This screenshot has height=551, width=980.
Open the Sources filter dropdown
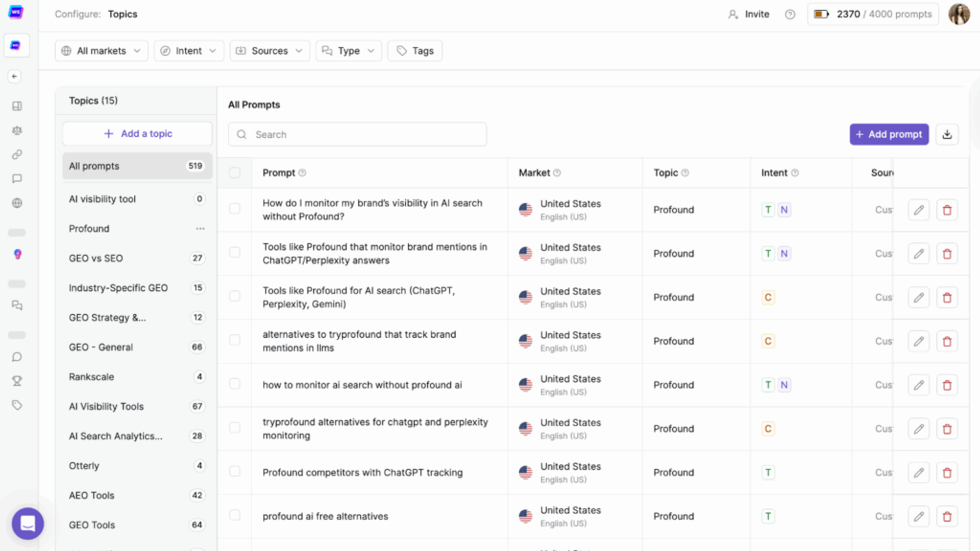pos(269,51)
